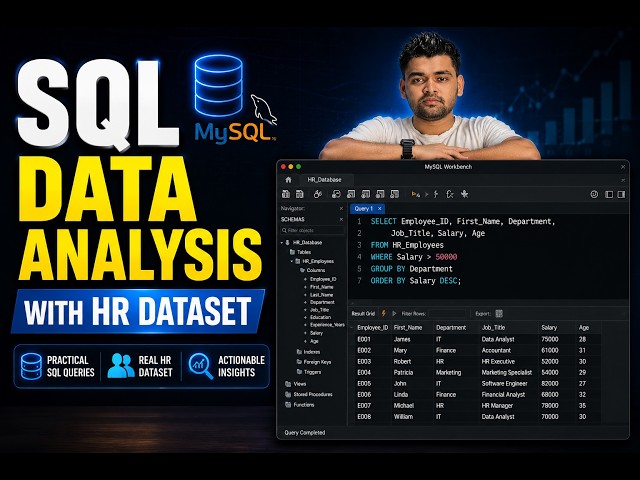640x480 pixels.
Task: Click the smiley face icon in toolbar
Action: (594, 194)
